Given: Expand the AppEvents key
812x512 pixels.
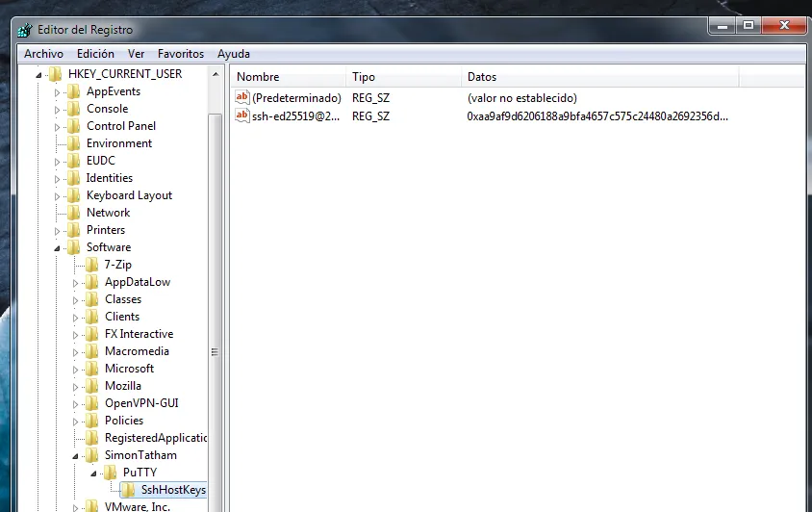Looking at the screenshot, I should [x=57, y=92].
